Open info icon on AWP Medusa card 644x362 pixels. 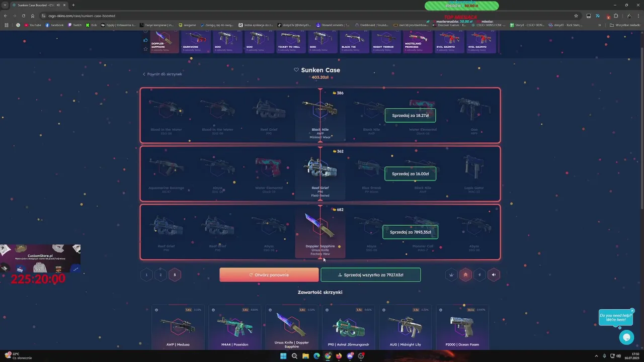pos(156,310)
